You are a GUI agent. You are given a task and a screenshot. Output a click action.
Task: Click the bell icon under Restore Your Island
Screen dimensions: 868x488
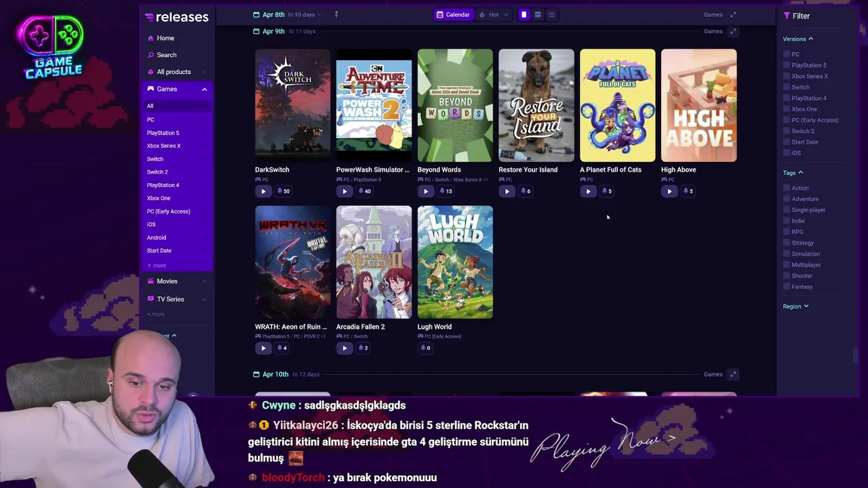[x=525, y=191]
